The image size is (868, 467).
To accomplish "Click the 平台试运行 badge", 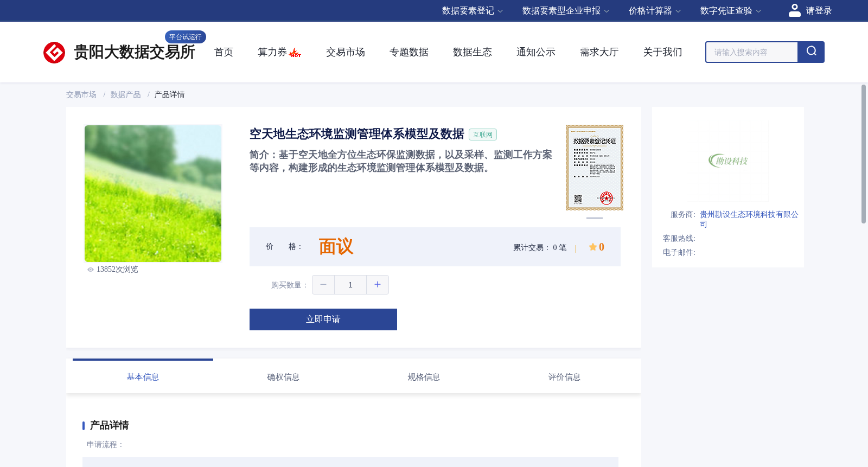I will [x=186, y=37].
